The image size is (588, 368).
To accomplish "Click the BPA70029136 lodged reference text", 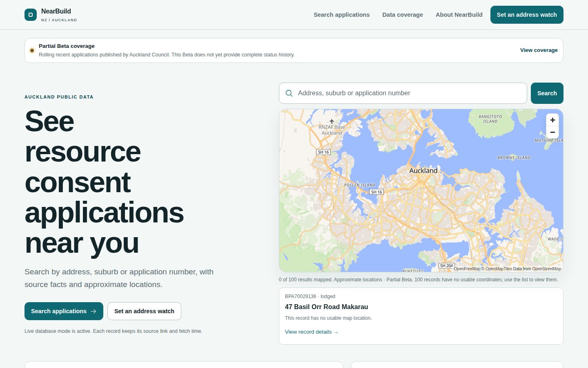I will click(310, 296).
